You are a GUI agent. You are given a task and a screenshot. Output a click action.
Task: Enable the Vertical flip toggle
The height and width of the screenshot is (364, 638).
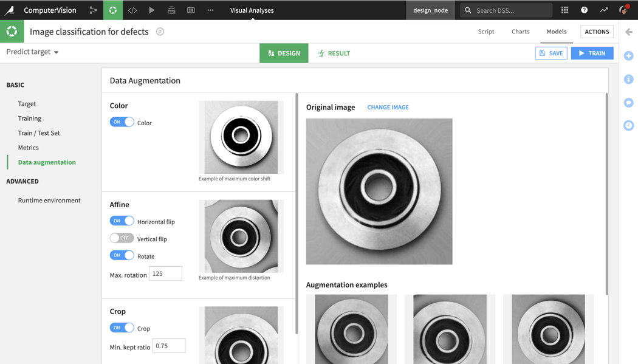click(x=122, y=238)
